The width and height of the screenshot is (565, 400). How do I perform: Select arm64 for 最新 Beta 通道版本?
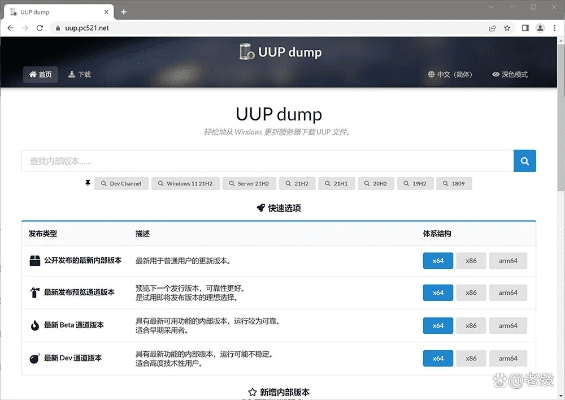pos(508,325)
